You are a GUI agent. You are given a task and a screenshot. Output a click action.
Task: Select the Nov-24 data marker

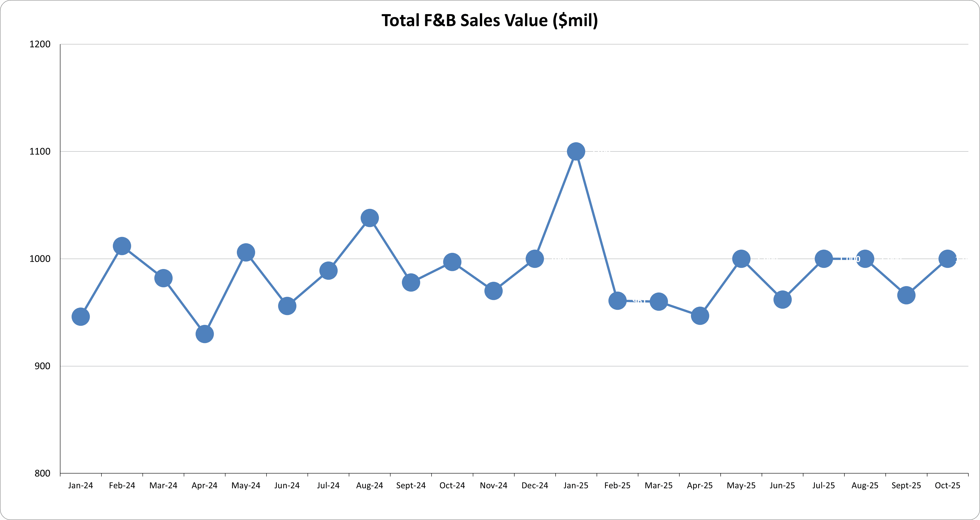pyautogui.click(x=494, y=291)
